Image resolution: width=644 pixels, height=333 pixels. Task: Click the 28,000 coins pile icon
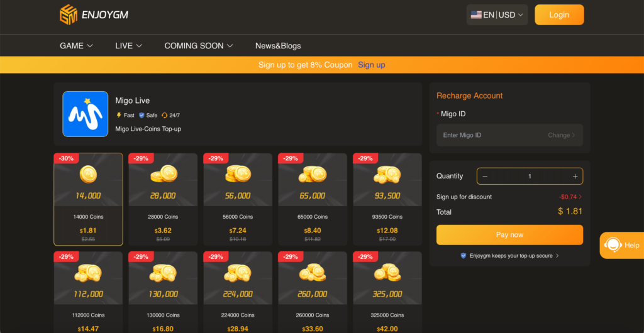[163, 173]
